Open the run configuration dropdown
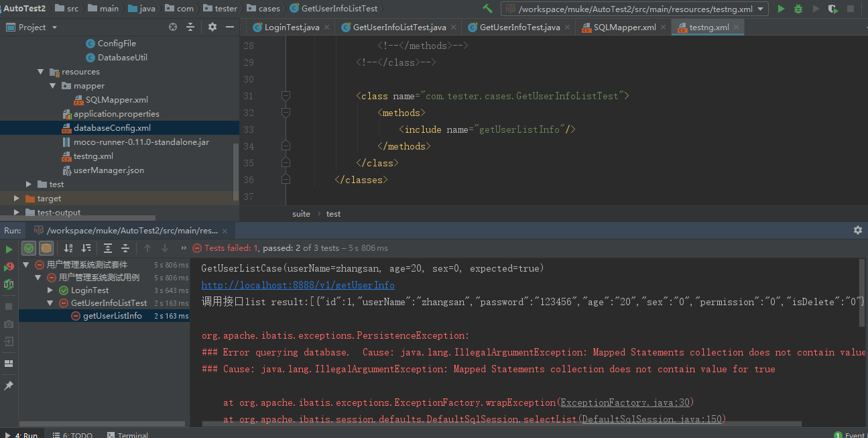 pyautogui.click(x=635, y=9)
